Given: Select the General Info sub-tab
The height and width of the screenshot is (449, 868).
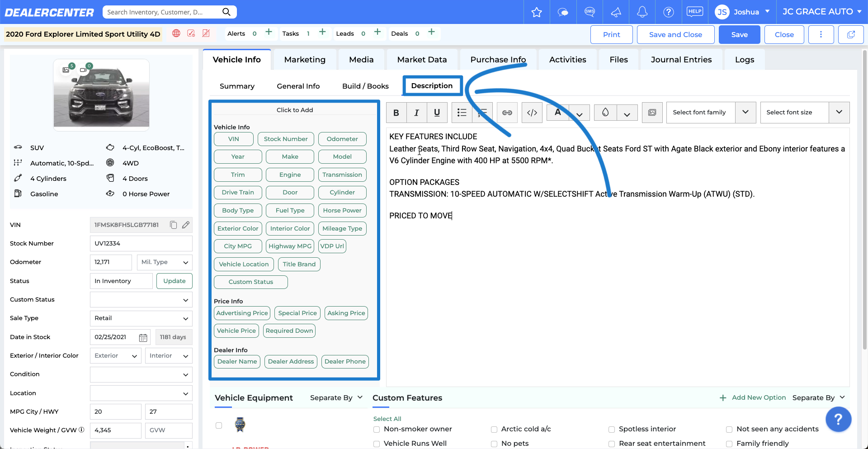Looking at the screenshot, I should click(x=298, y=86).
